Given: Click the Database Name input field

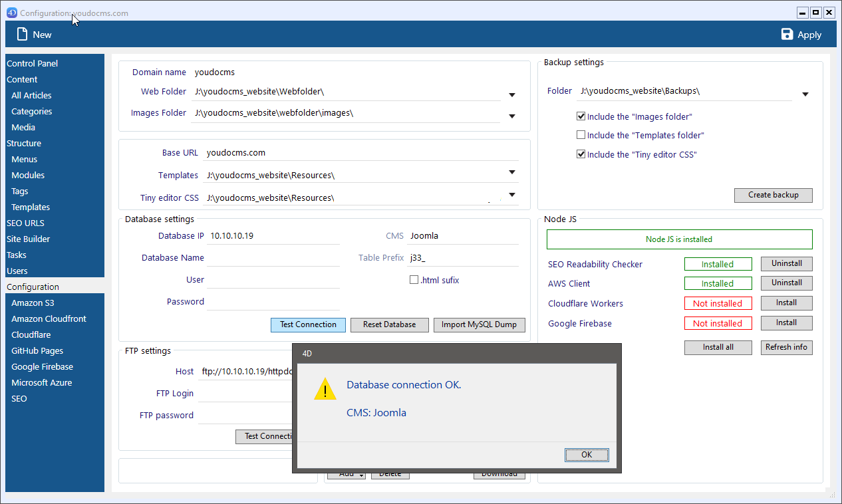Looking at the screenshot, I should pyautogui.click(x=273, y=258).
